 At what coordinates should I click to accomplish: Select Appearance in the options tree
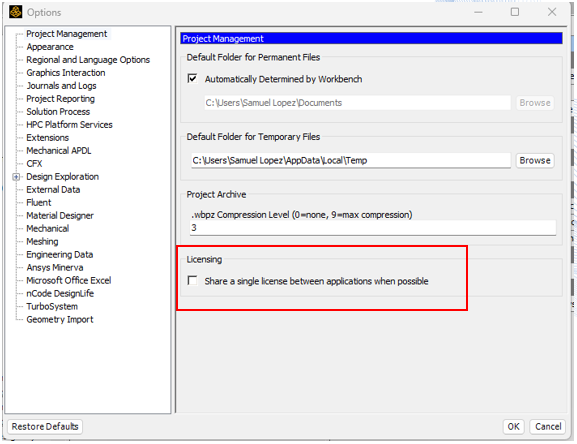point(50,47)
